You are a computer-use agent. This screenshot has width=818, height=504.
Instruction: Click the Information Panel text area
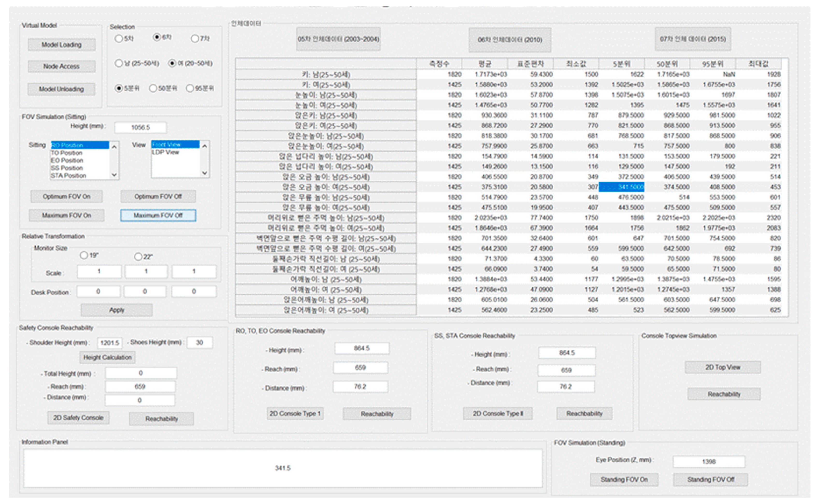click(283, 468)
